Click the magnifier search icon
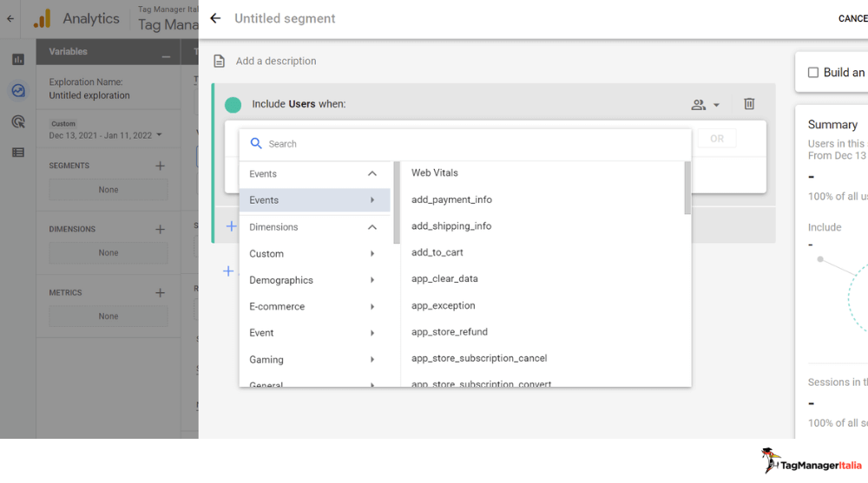 [256, 143]
